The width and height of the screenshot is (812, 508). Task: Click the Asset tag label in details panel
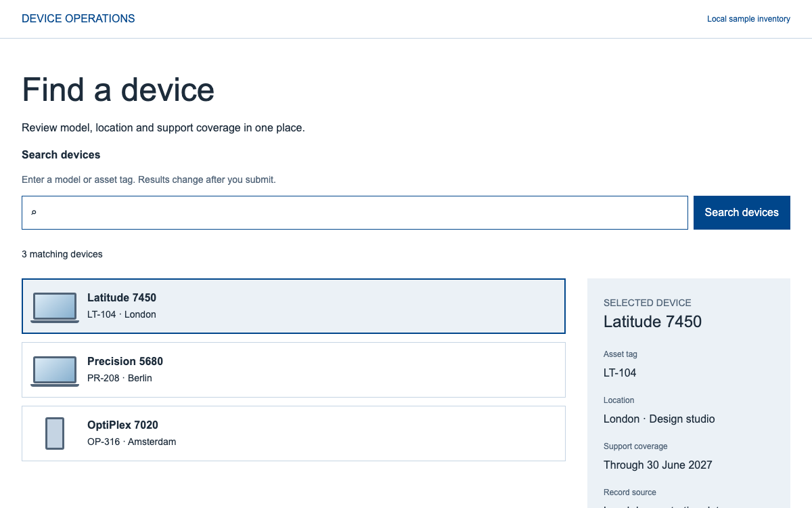pyautogui.click(x=621, y=354)
